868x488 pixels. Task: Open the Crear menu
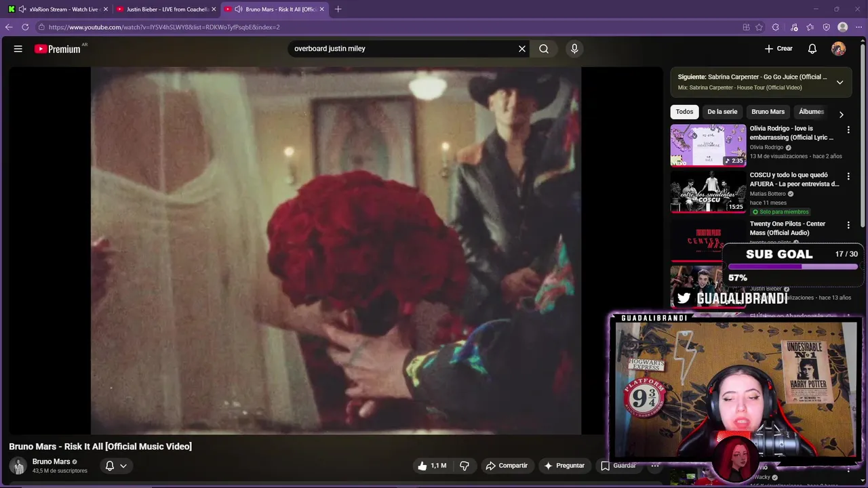778,49
